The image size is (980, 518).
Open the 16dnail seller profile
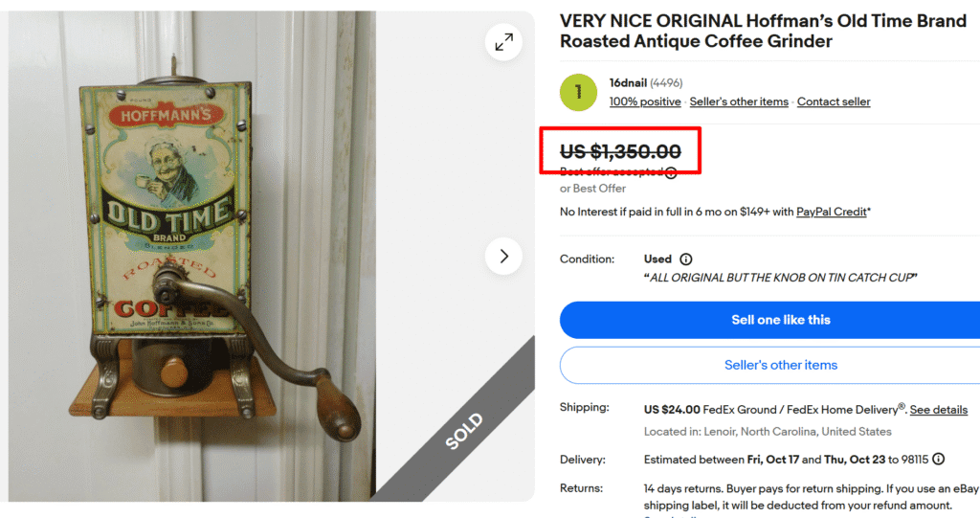[627, 83]
